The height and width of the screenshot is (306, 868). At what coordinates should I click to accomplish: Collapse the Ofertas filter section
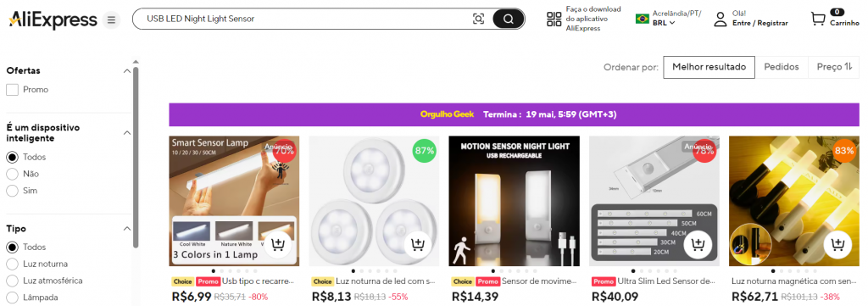tap(127, 71)
